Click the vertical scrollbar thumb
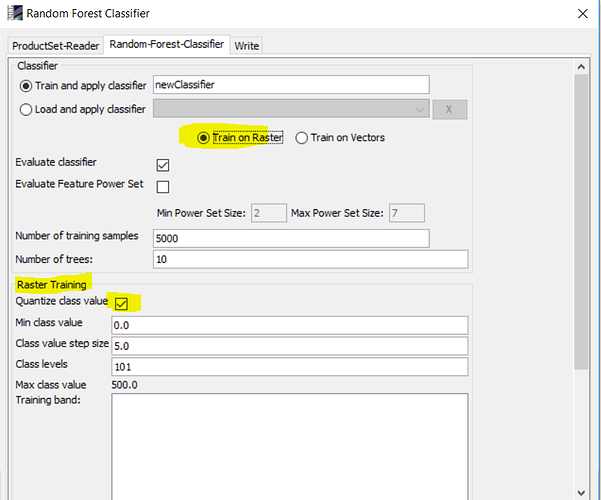601x500 pixels. click(x=581, y=222)
